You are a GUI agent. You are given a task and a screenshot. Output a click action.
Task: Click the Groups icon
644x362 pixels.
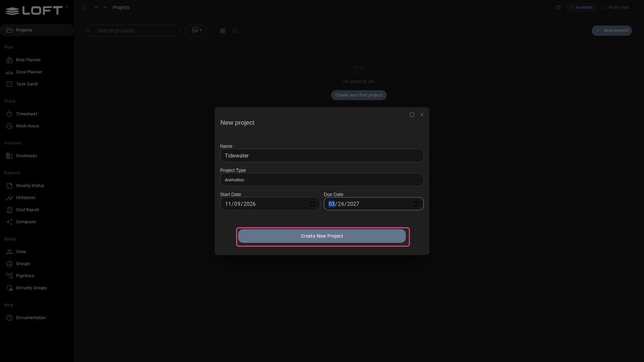[x=9, y=263]
